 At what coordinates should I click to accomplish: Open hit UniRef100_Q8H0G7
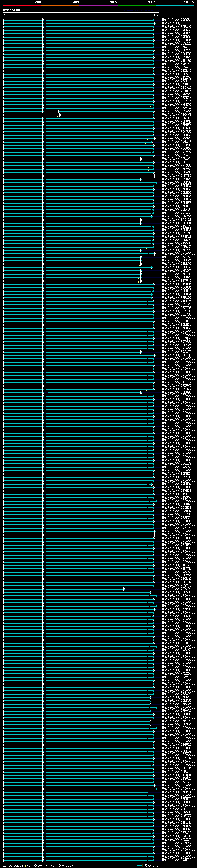tap(177, 710)
